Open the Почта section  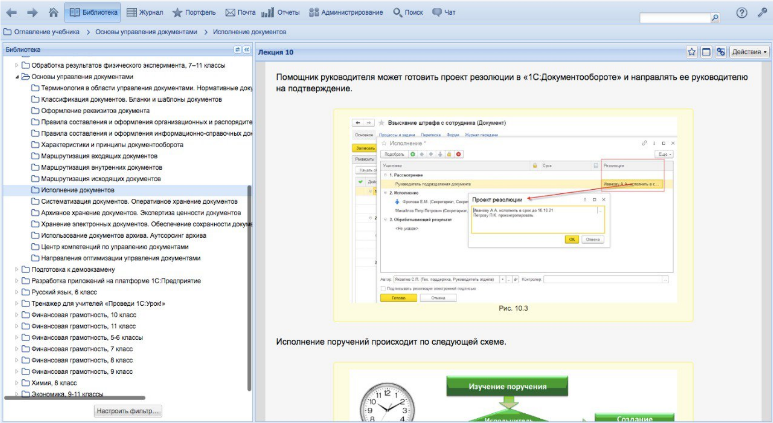(x=240, y=12)
